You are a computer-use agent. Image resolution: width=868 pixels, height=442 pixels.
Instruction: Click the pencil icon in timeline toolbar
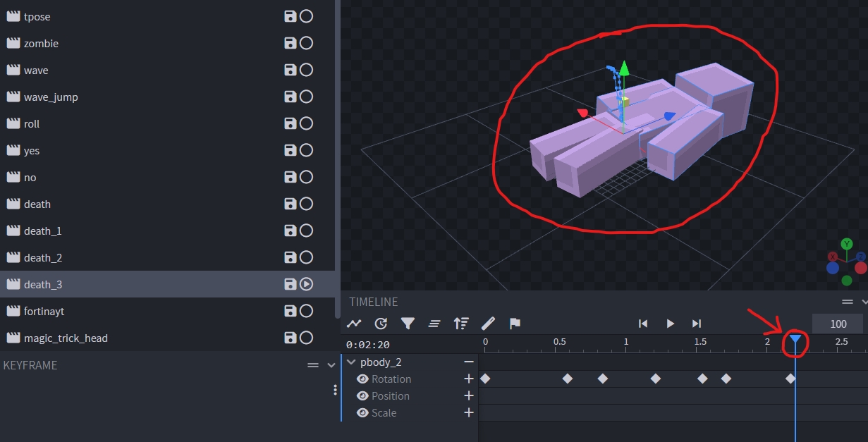pos(488,324)
